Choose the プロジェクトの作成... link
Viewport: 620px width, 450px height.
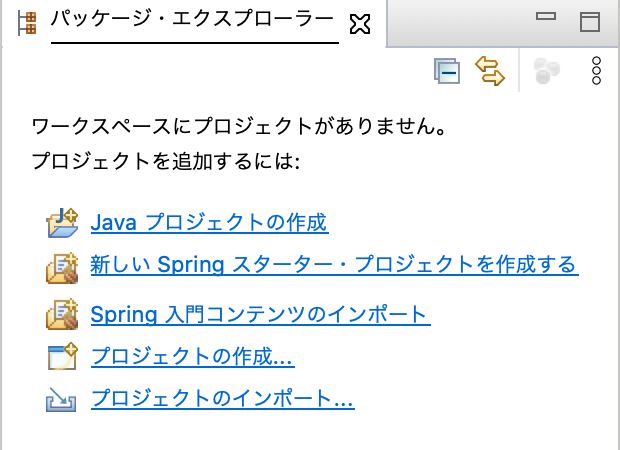pyautogui.click(x=193, y=356)
